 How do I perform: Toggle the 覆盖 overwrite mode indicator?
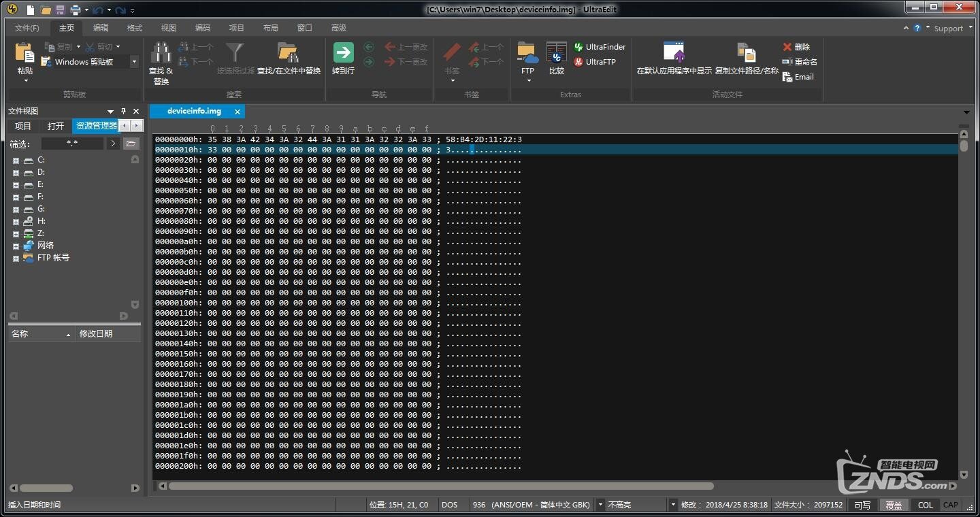click(894, 505)
